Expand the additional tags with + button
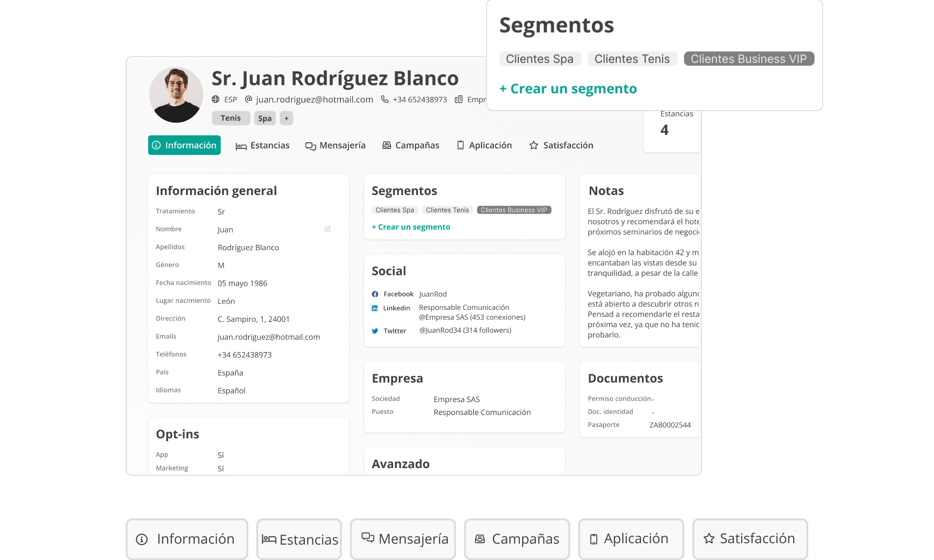Viewport: 934px width, 560px height. (285, 118)
